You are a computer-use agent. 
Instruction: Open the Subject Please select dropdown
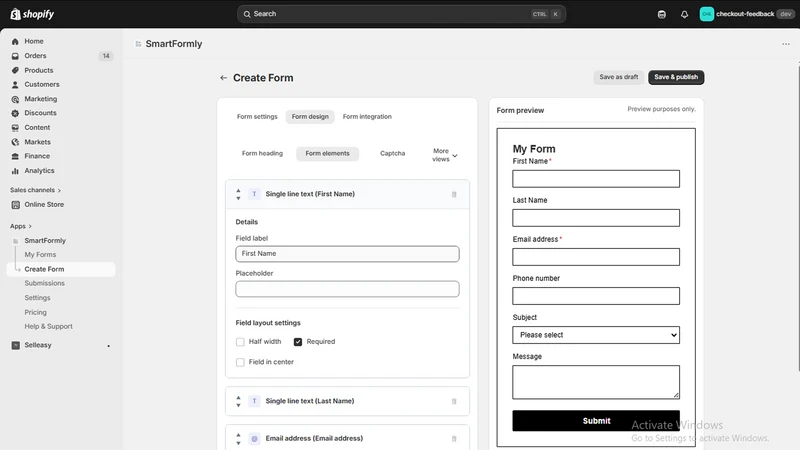click(x=596, y=335)
